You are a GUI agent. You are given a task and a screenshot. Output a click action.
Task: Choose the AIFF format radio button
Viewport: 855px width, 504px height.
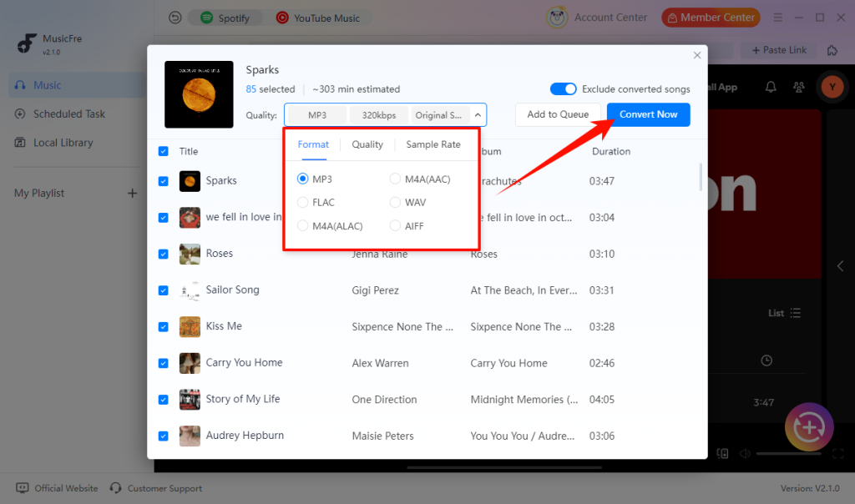click(x=395, y=225)
